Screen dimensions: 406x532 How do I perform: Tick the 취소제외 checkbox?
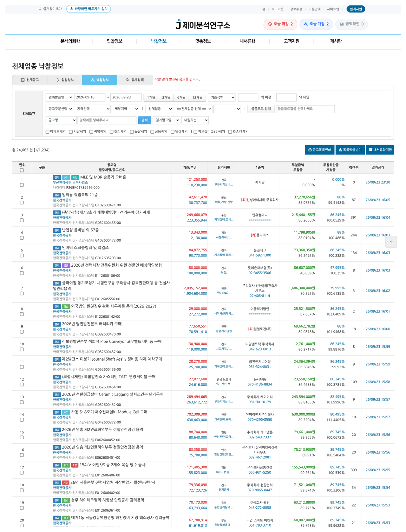coord(111,132)
